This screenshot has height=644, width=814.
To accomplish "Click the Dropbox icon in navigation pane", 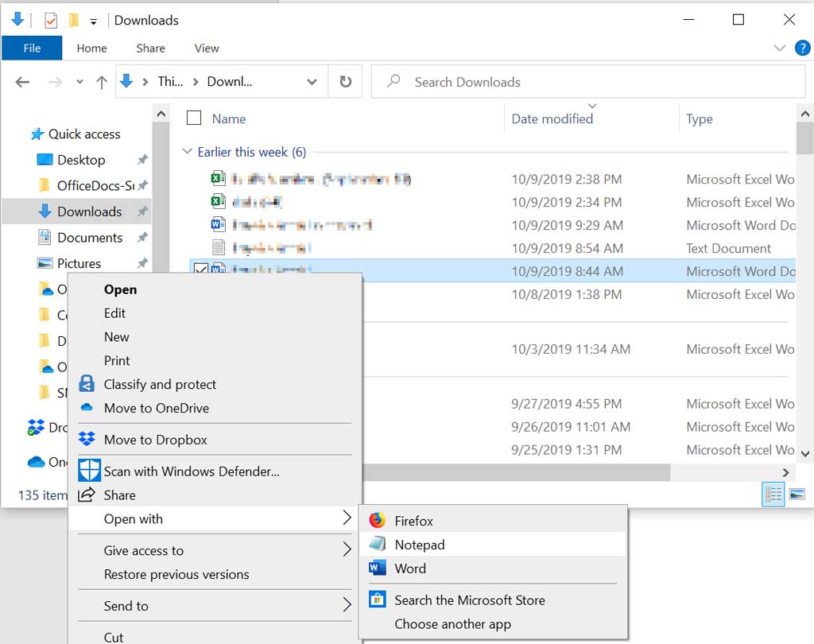I will point(35,428).
